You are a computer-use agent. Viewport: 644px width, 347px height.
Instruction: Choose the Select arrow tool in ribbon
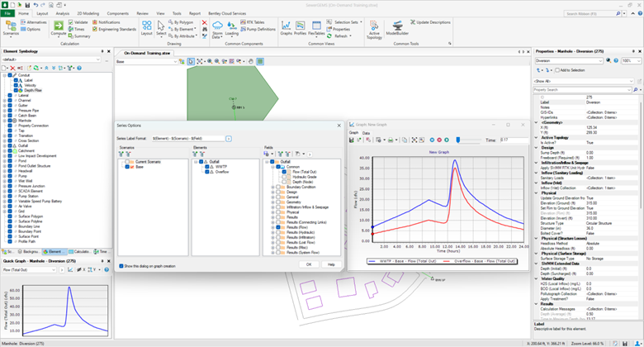(x=161, y=27)
